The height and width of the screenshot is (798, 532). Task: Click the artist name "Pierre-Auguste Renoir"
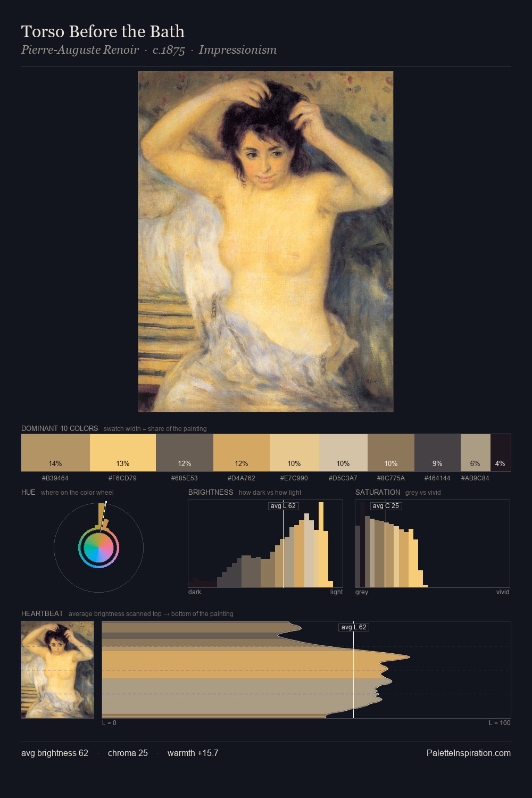click(80, 50)
